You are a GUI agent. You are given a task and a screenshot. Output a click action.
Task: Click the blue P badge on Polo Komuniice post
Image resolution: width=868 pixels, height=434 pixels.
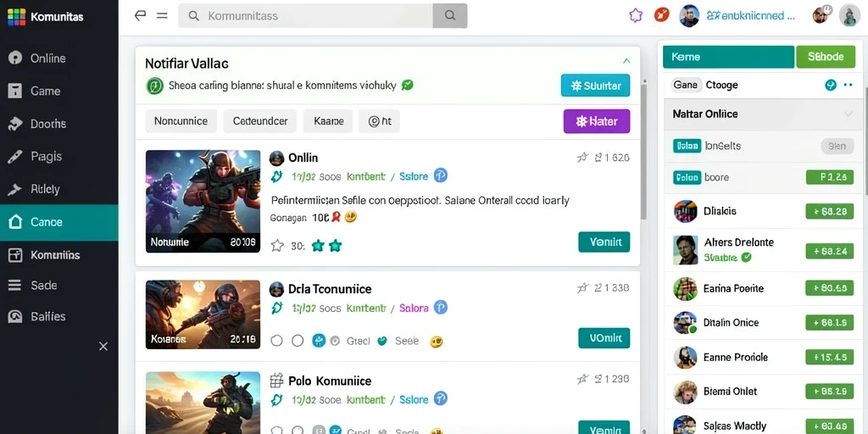click(441, 398)
